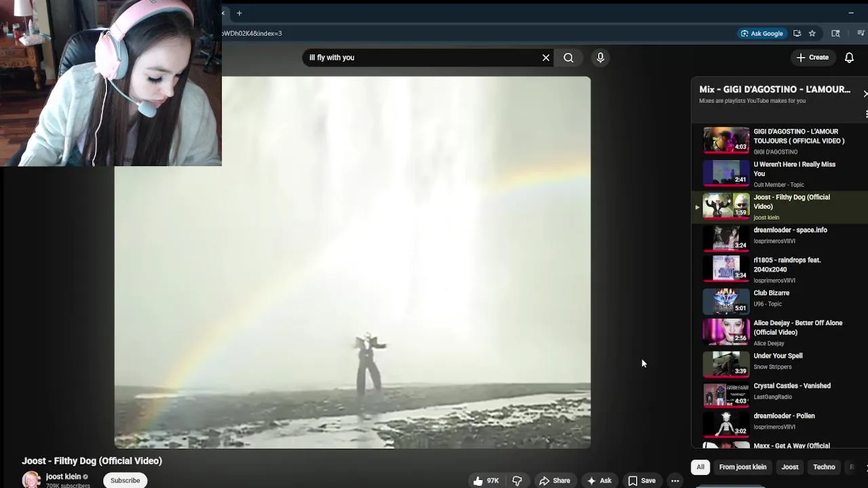Click the video title 'Joost - Filthy Dog (Official Video)'
Screen dimensions: 868x488
92,461
